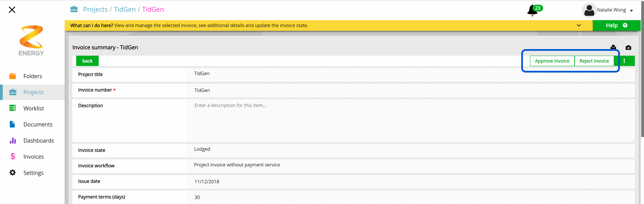The image size is (644, 204).
Task: Open the Folders icon in sidebar
Action: point(13,76)
